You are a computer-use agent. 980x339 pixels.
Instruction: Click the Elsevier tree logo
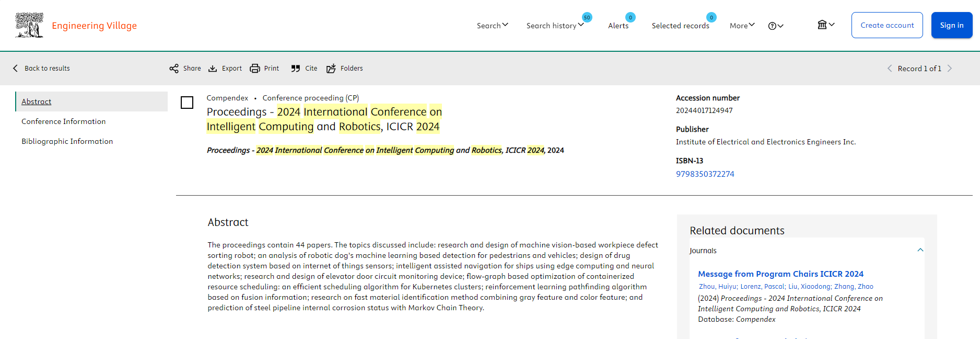pyautogui.click(x=29, y=25)
